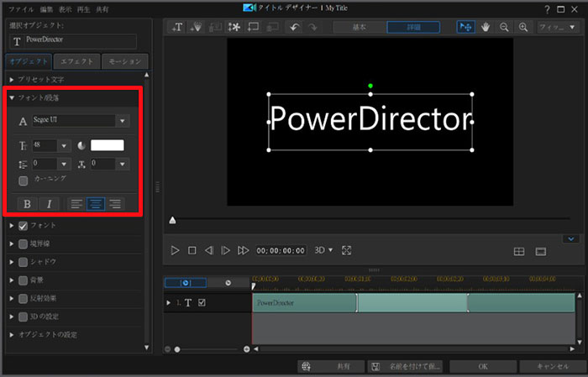The height and width of the screenshot is (377, 588).
Task: Switch to keyframe timeline mode button
Action: point(228,283)
